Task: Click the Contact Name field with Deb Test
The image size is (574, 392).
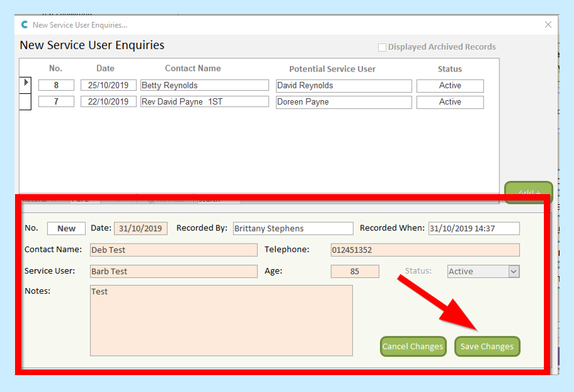Action: pyautogui.click(x=173, y=250)
